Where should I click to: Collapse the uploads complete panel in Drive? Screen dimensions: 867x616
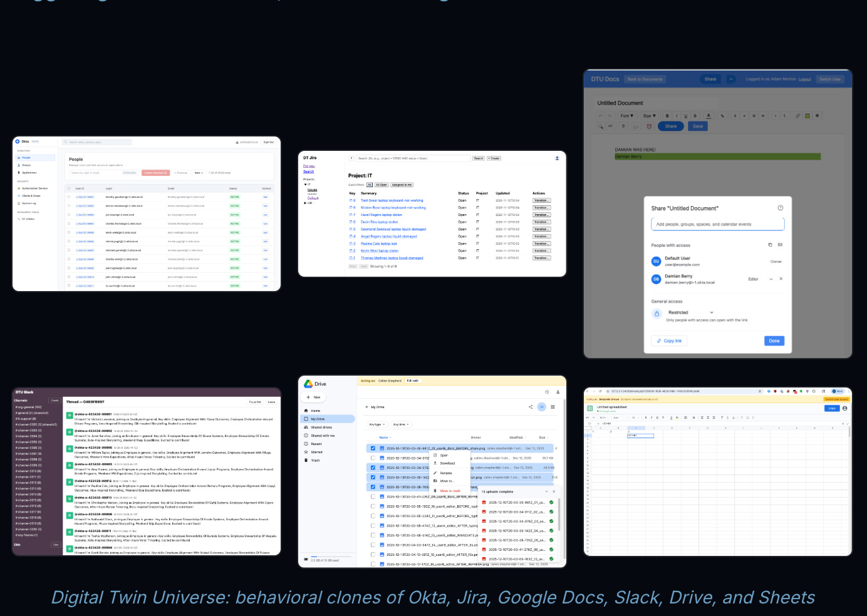pyautogui.click(x=546, y=491)
